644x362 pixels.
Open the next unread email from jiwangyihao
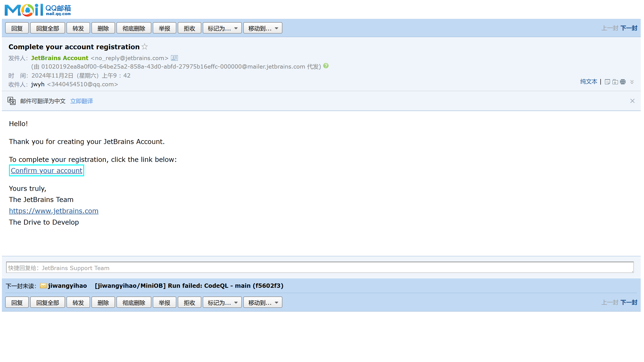tap(67, 285)
